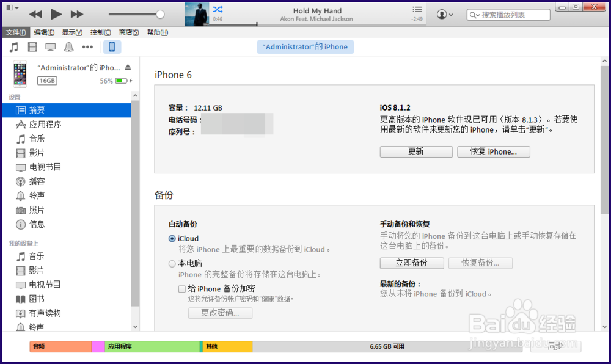Click the 应用程序 storage segment
This screenshot has width=611, height=364.
click(x=152, y=346)
